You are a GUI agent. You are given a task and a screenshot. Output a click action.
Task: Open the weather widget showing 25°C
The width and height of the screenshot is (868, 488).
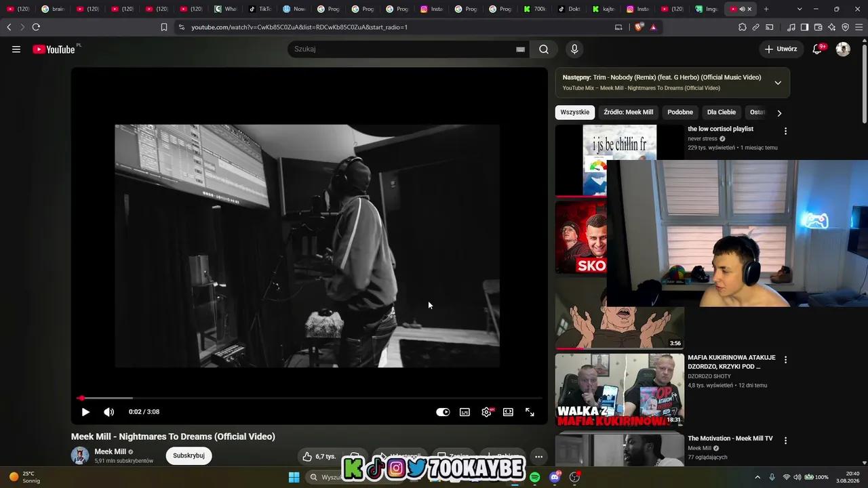point(26,477)
